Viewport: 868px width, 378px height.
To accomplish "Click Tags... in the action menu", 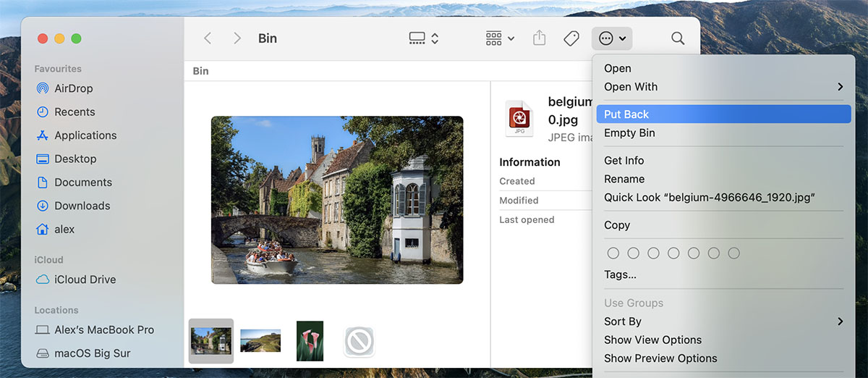I will (620, 274).
